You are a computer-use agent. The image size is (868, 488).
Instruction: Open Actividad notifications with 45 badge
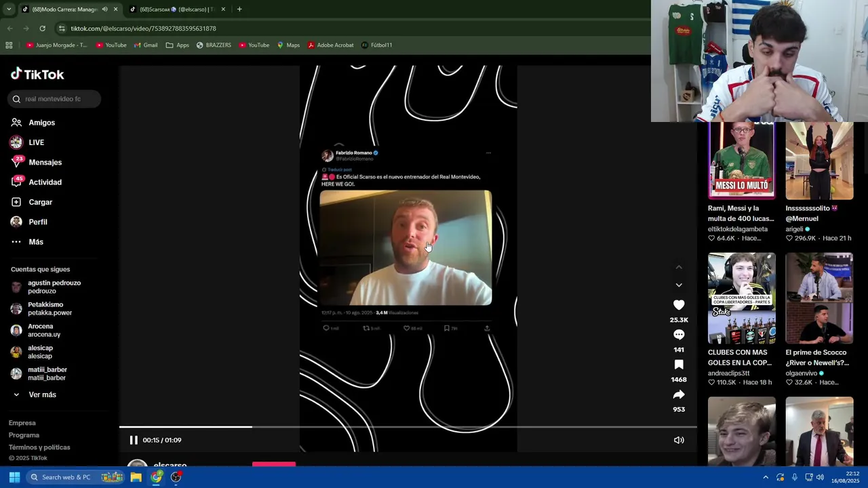tap(17, 182)
